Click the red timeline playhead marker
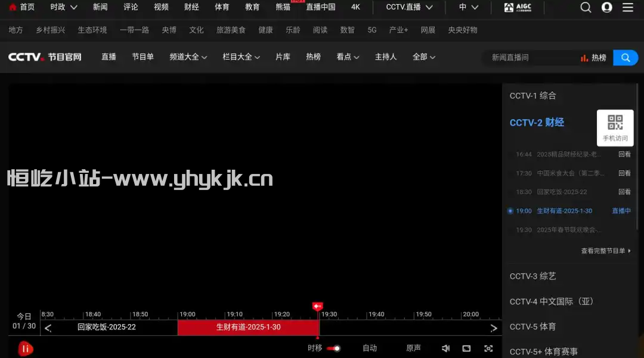644x358 pixels. pos(317,306)
